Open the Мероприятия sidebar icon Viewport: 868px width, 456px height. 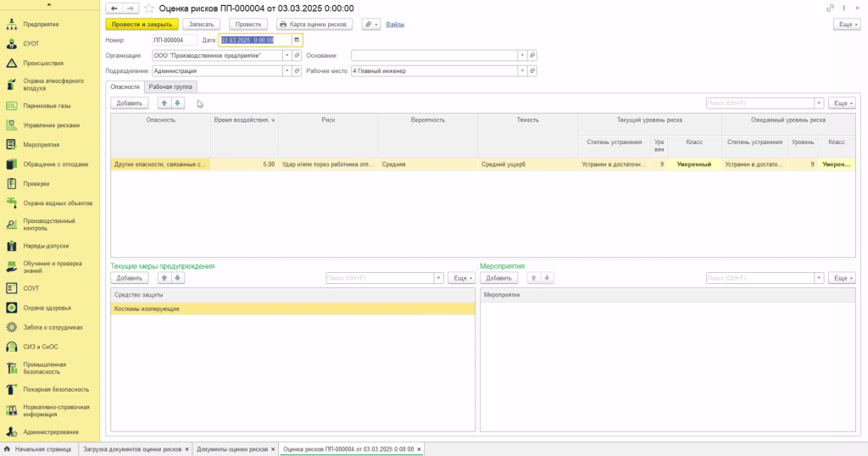(x=12, y=144)
